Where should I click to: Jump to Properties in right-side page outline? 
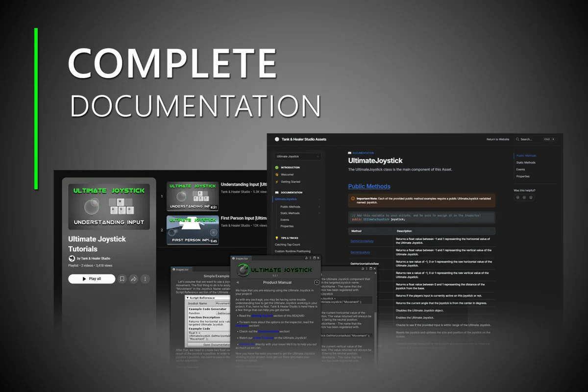[522, 176]
